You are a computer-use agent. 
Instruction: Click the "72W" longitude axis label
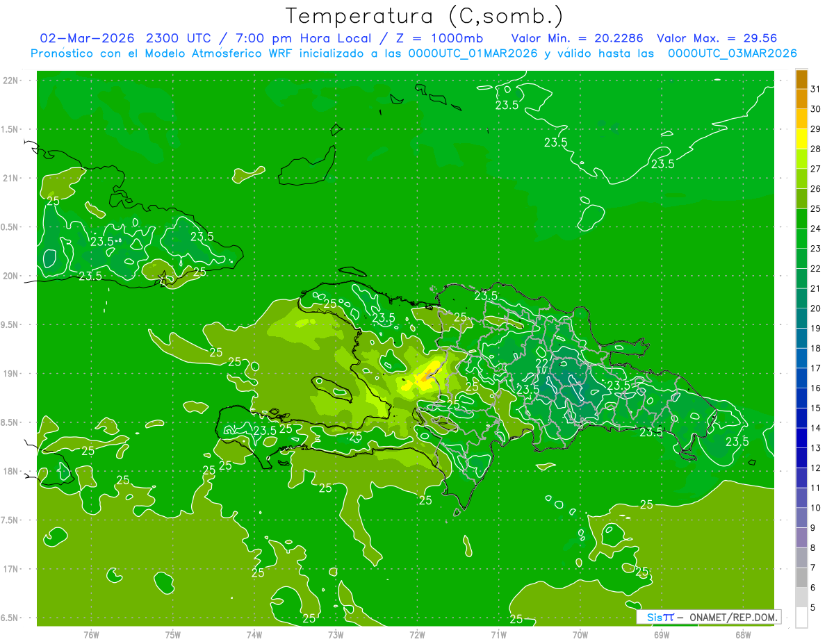click(x=417, y=634)
